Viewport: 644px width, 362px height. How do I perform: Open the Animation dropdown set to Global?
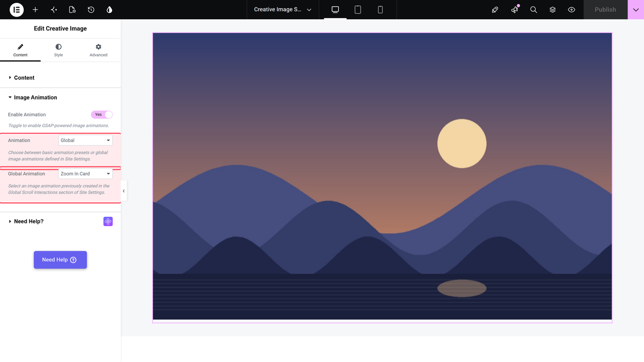point(85,141)
